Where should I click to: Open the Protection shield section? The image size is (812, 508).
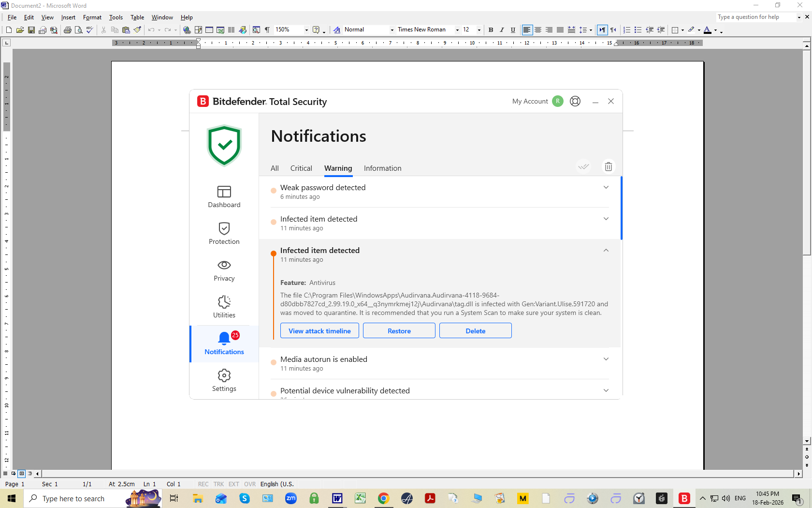224,234
